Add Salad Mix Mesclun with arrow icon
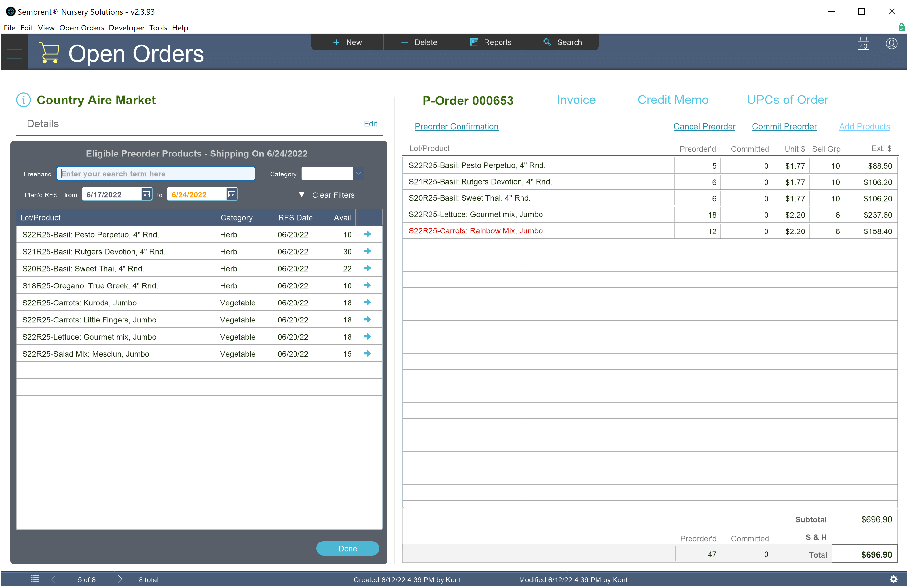The width and height of the screenshot is (909, 588). point(368,353)
